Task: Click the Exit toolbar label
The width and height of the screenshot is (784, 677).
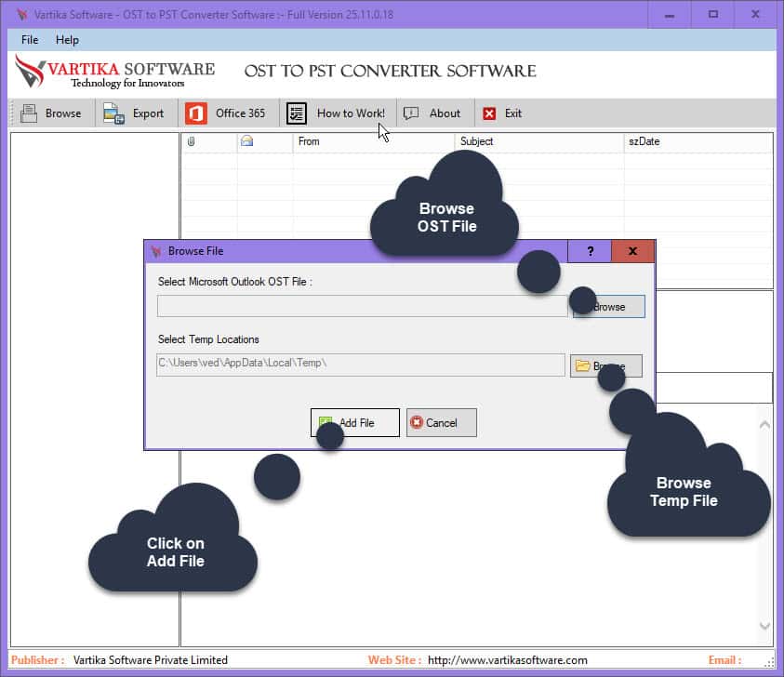Action: pos(513,113)
